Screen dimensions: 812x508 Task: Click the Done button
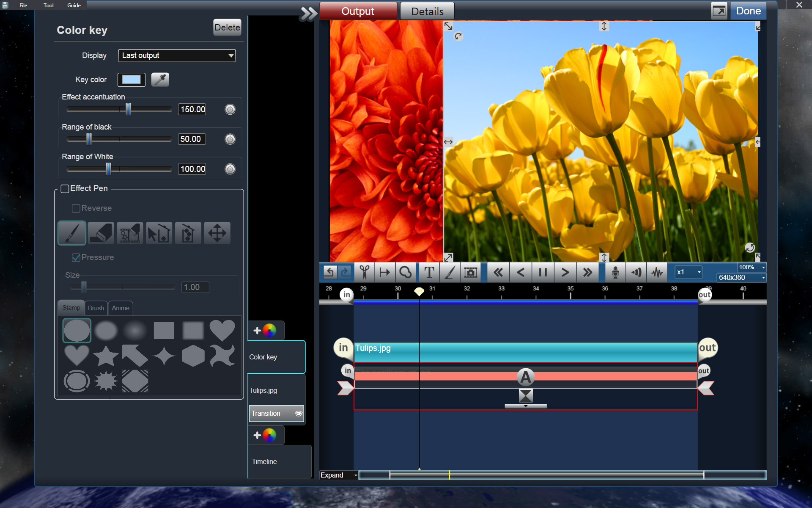(748, 11)
